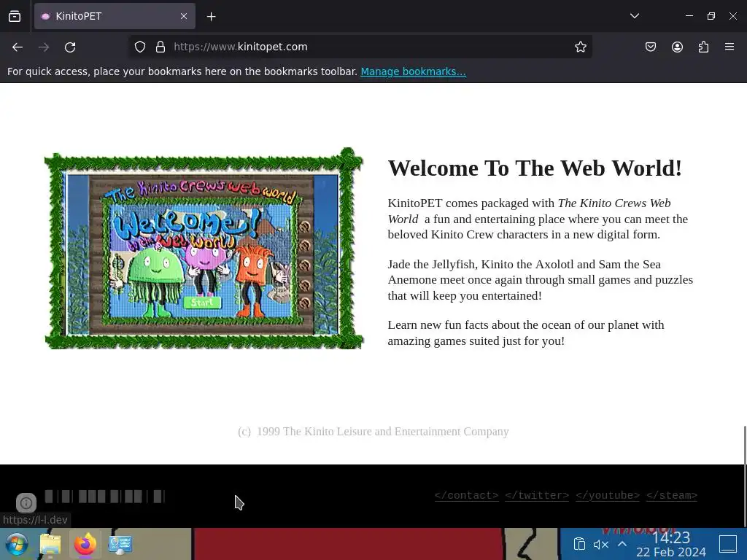Open the Firefox View icon left of tabs
Image resolution: width=747 pixels, height=560 pixels.
pos(15,16)
